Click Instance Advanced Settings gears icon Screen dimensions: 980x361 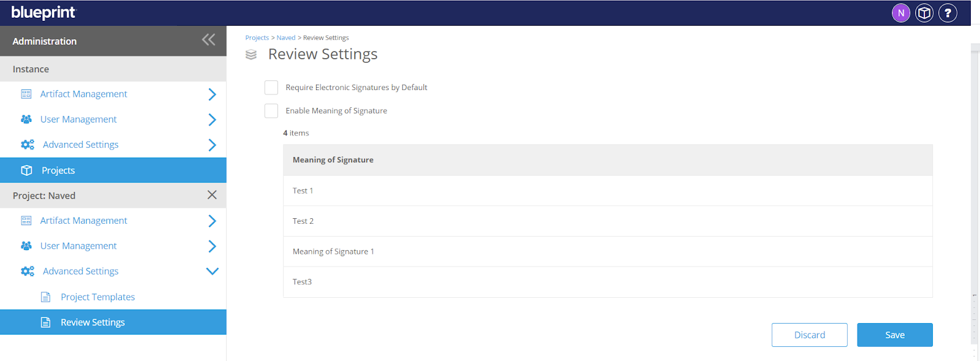pyautogui.click(x=28, y=145)
